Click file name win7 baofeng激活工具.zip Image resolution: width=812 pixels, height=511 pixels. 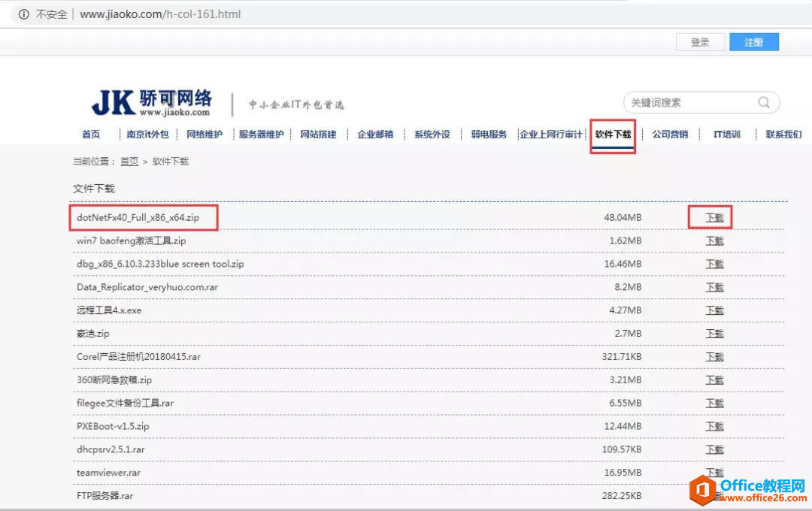131,240
